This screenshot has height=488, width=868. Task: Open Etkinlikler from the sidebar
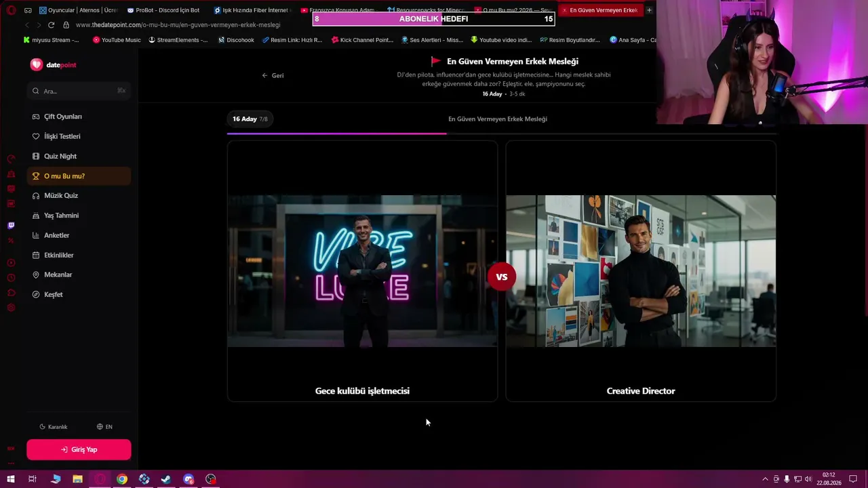[x=79, y=255]
